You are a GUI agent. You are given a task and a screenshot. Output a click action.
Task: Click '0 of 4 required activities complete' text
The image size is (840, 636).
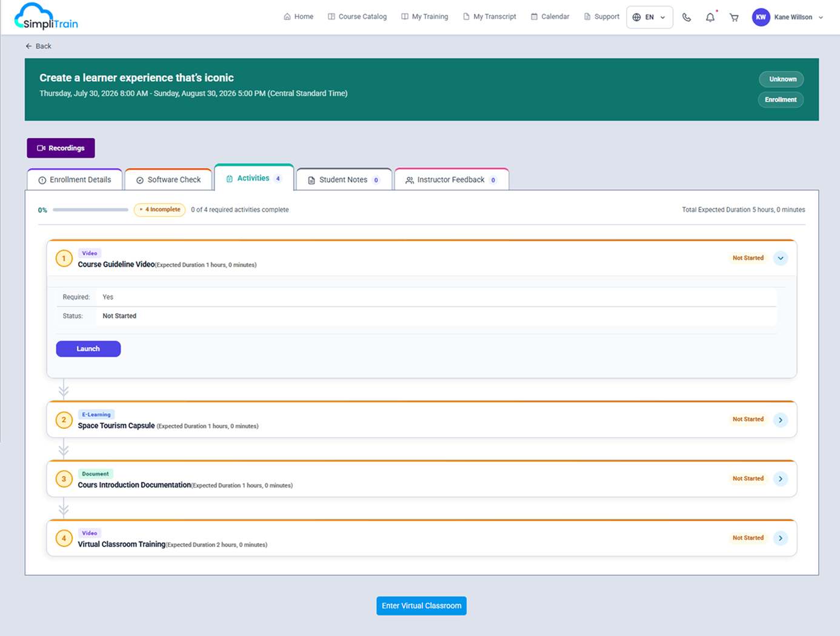[x=240, y=210]
